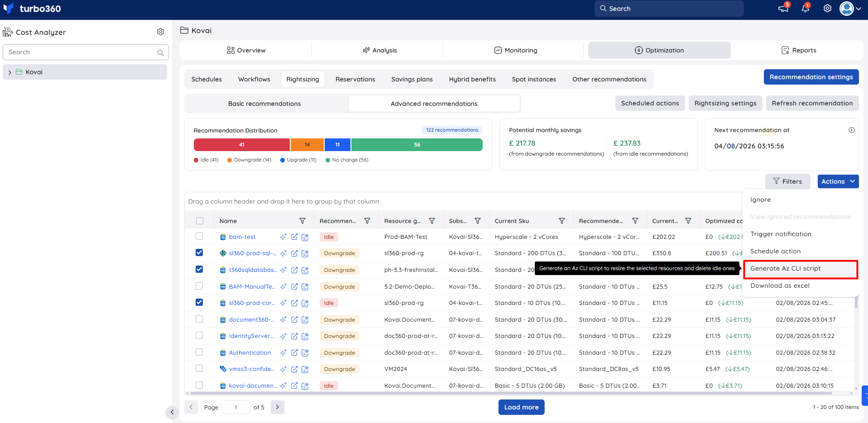Check the bam-test row checkbox
The image size is (868, 423).
coord(199,236)
